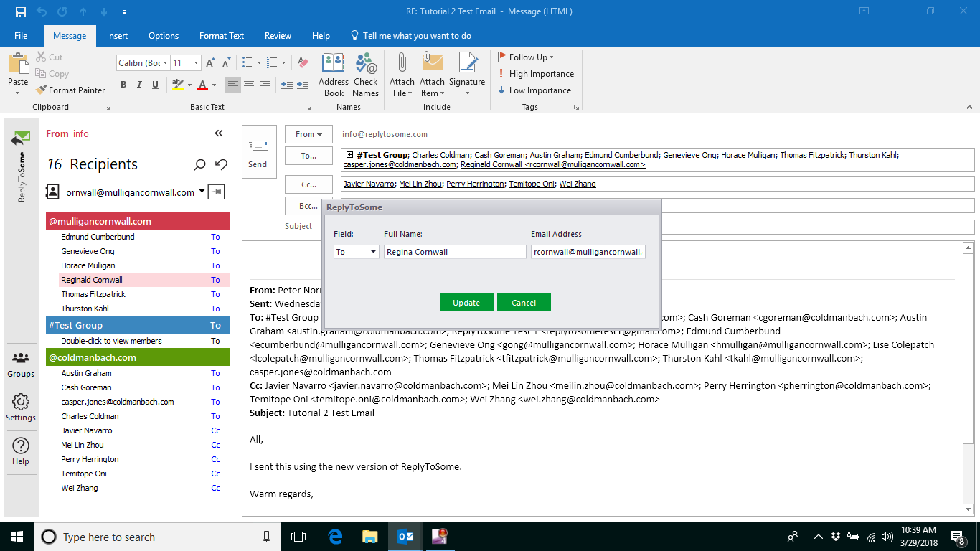Open the Address Book
This screenshot has width=980, height=551.
(334, 75)
